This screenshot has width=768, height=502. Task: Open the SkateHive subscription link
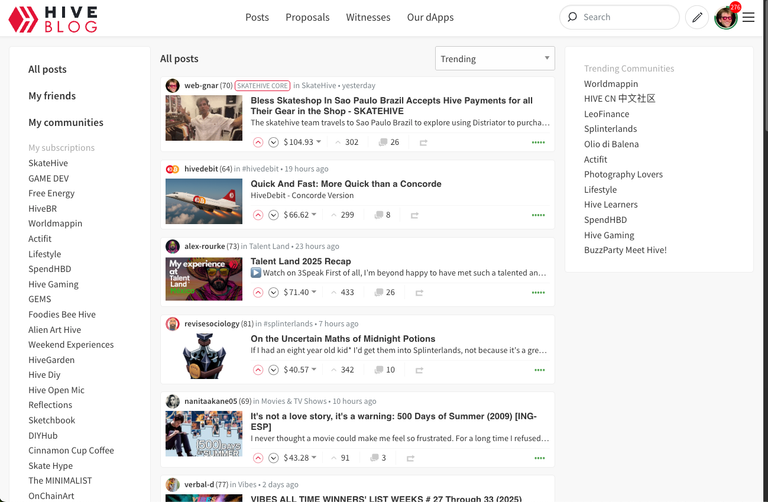click(x=48, y=163)
